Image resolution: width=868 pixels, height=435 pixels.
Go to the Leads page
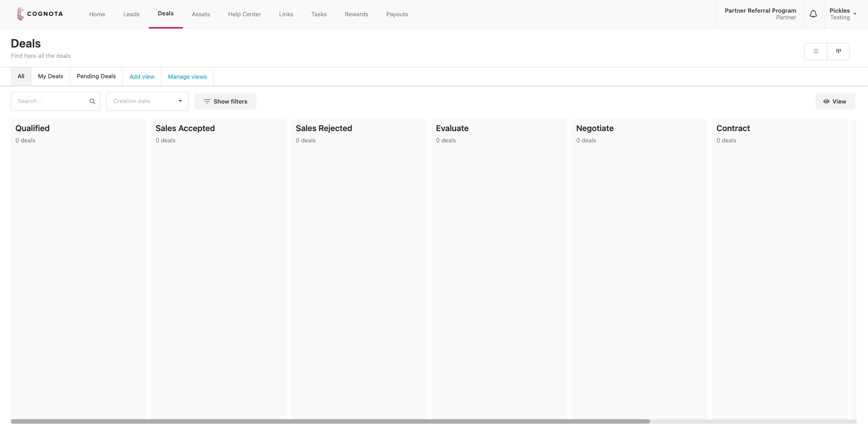[131, 14]
